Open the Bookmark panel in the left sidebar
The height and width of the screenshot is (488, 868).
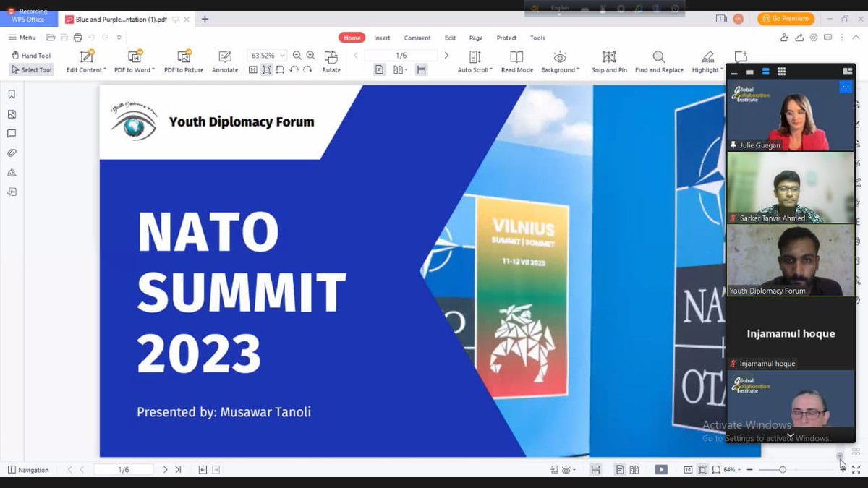12,95
